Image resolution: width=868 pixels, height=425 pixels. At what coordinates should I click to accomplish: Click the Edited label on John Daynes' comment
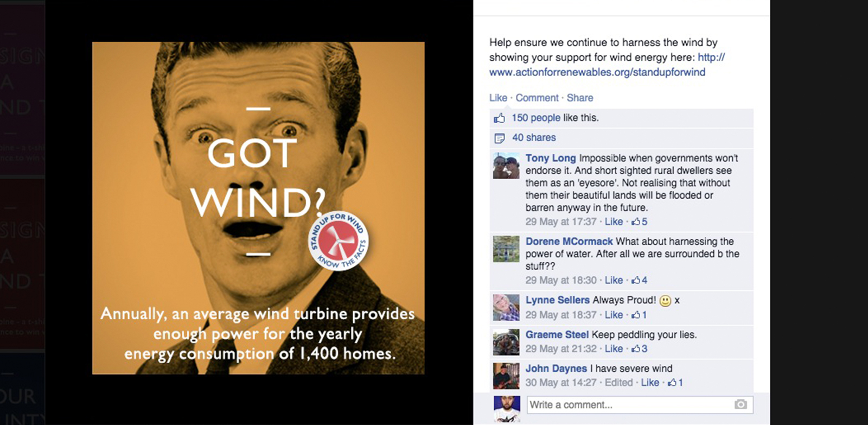coord(618,382)
